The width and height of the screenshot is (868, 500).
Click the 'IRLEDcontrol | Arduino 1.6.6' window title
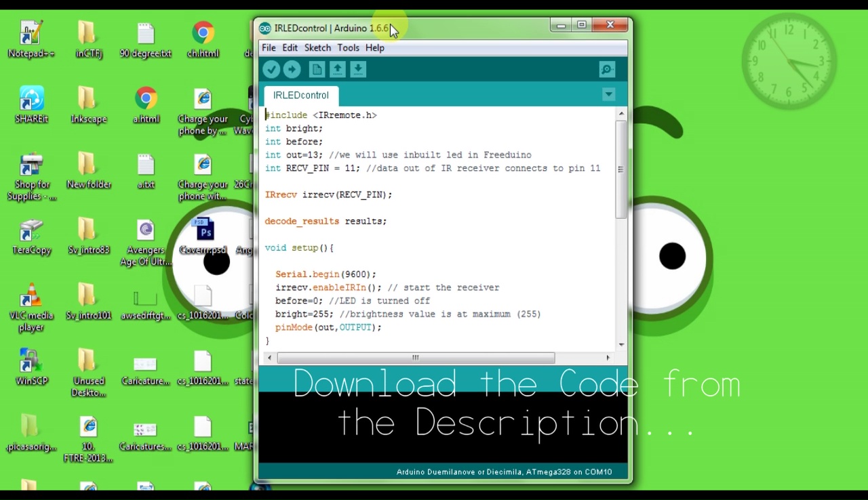click(331, 28)
